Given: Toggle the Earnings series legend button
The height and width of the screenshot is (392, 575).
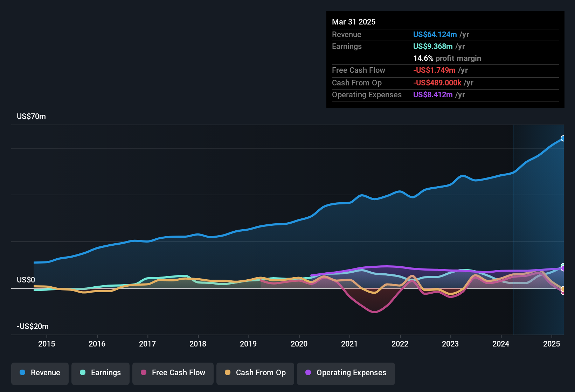Looking at the screenshot, I should [x=101, y=373].
